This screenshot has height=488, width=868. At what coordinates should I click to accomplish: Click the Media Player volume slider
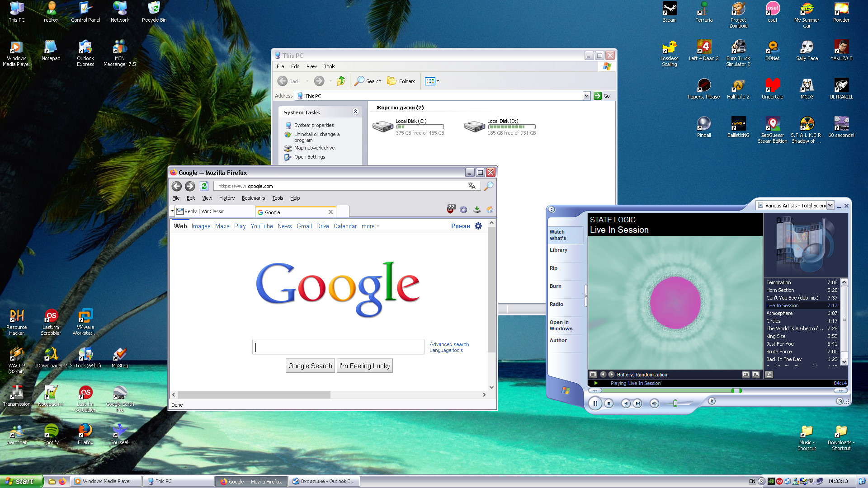[x=675, y=404]
